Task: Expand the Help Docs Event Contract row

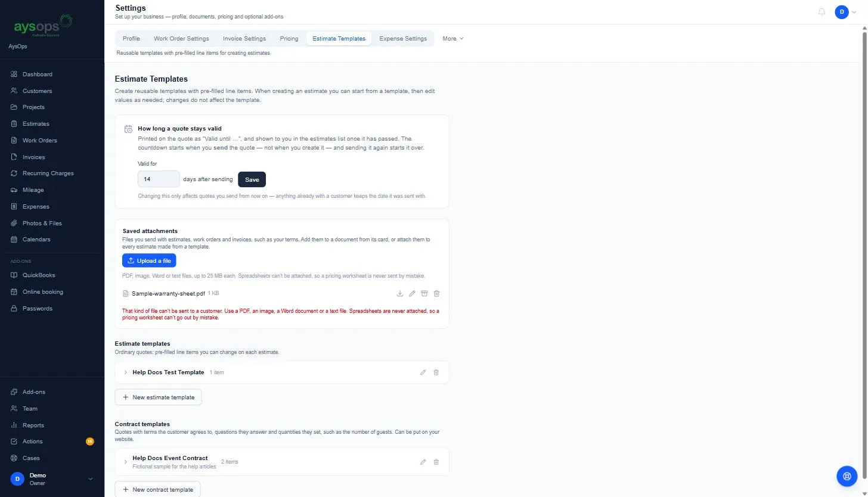Action: click(x=126, y=462)
